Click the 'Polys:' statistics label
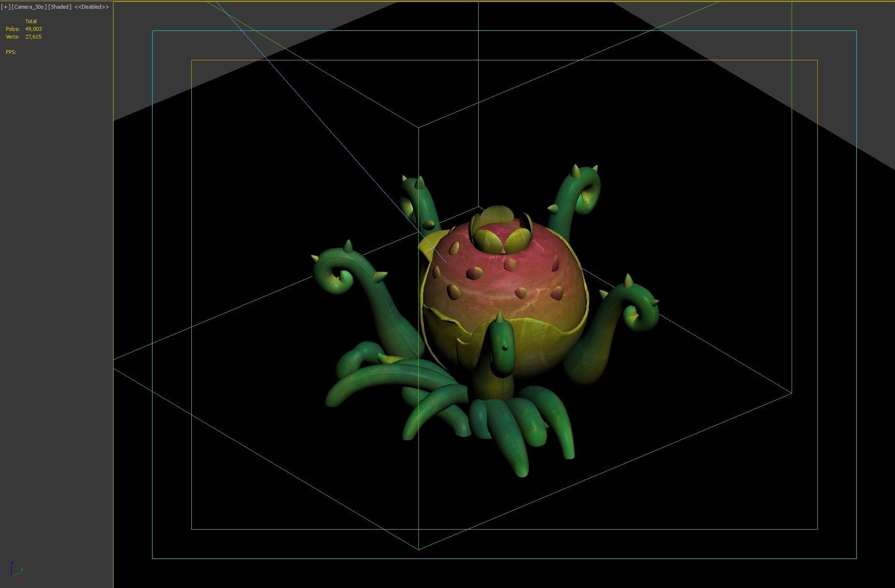895x588 pixels. pyautogui.click(x=13, y=29)
